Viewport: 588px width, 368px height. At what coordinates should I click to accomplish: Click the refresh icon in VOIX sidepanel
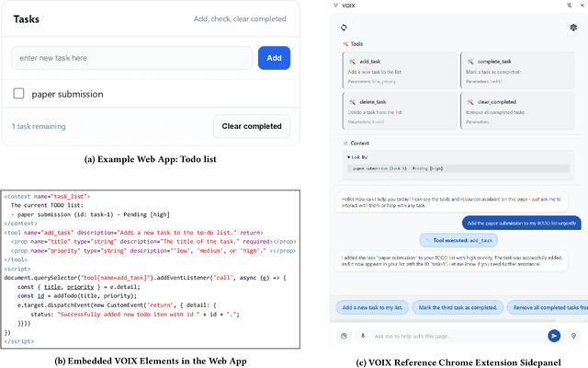coord(344,28)
